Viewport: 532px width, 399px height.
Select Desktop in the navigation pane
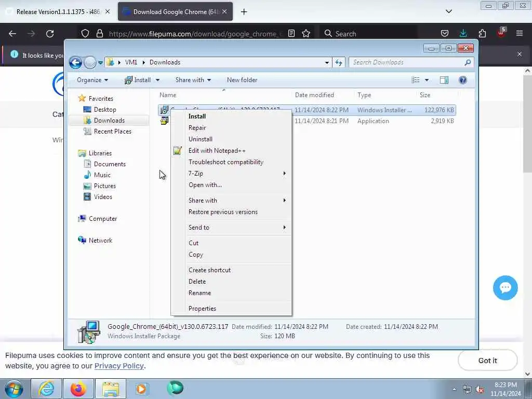pyautogui.click(x=105, y=110)
